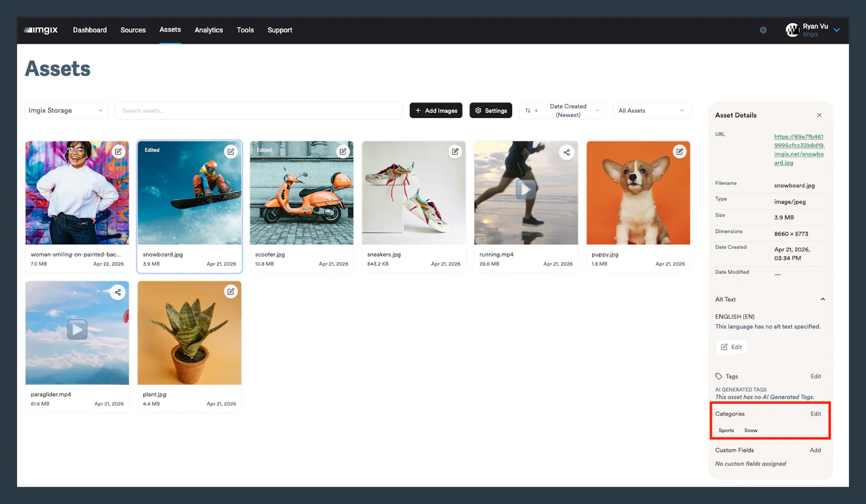Screen dimensions: 866x504
Task: Collapse the Alt Text section
Action: pyautogui.click(x=822, y=299)
